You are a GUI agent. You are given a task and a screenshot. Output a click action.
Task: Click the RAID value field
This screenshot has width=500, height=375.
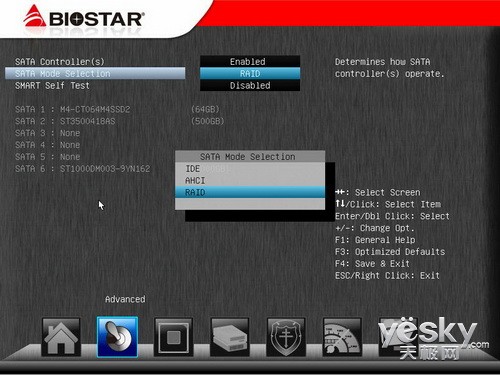(250, 73)
